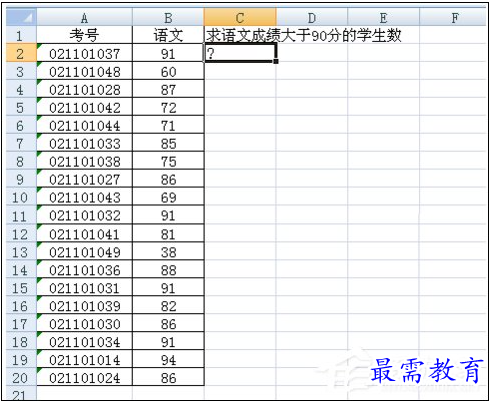Select column D header

pyautogui.click(x=312, y=17)
